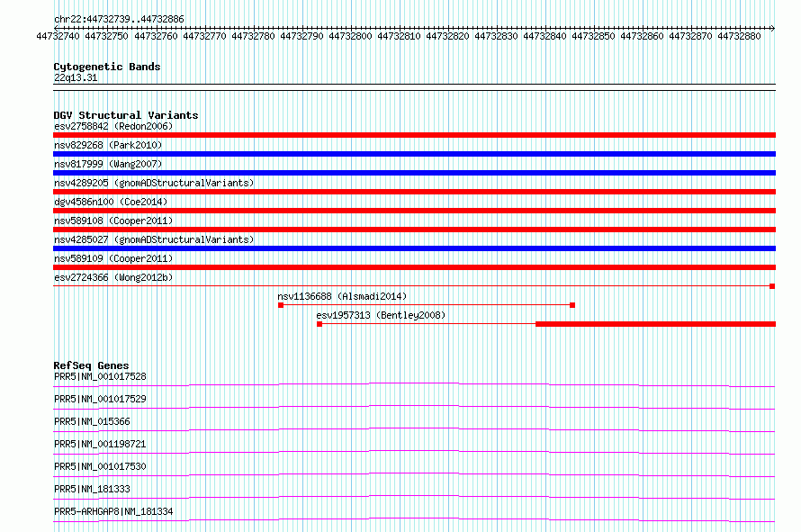Click the left start marker of esv1957313
Screen dimensions: 801x532
319,324
